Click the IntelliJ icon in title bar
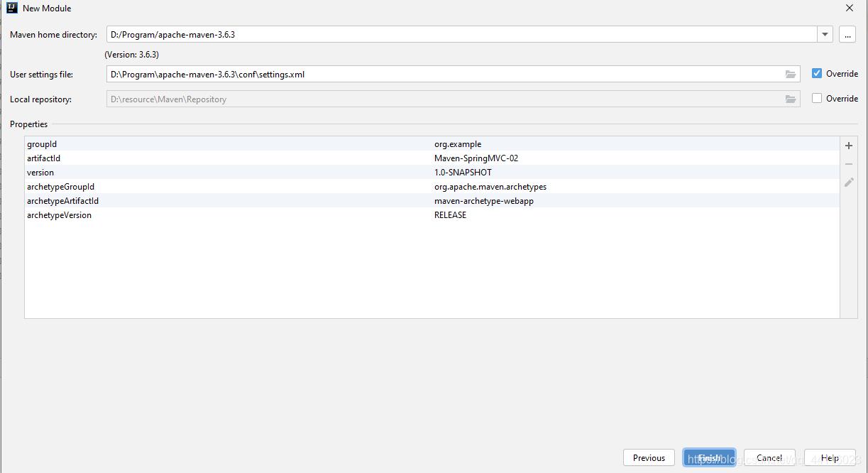 click(x=11, y=9)
